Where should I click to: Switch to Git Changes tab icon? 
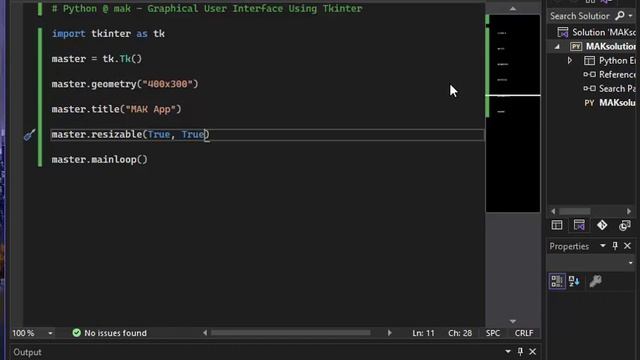tap(602, 225)
